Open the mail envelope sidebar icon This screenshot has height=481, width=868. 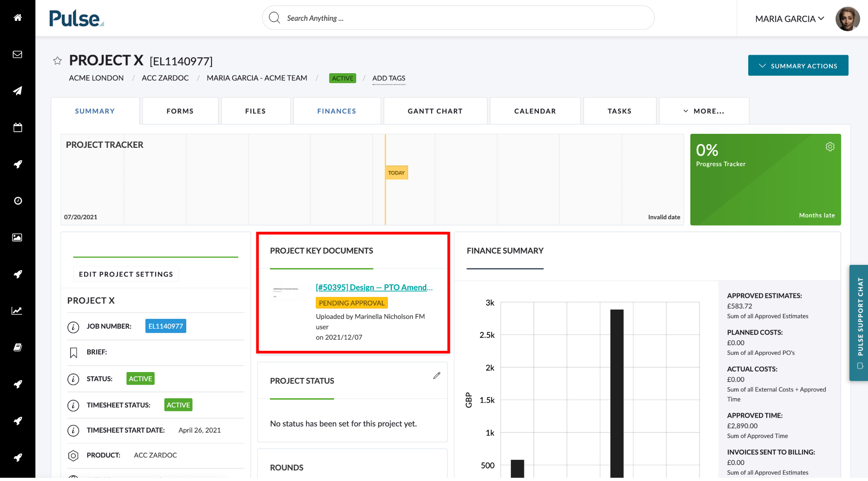[x=18, y=54]
